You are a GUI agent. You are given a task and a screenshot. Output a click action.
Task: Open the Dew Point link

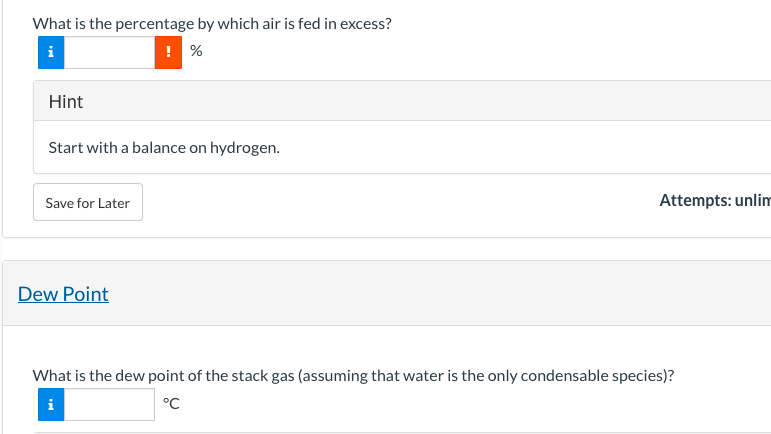pyautogui.click(x=63, y=294)
